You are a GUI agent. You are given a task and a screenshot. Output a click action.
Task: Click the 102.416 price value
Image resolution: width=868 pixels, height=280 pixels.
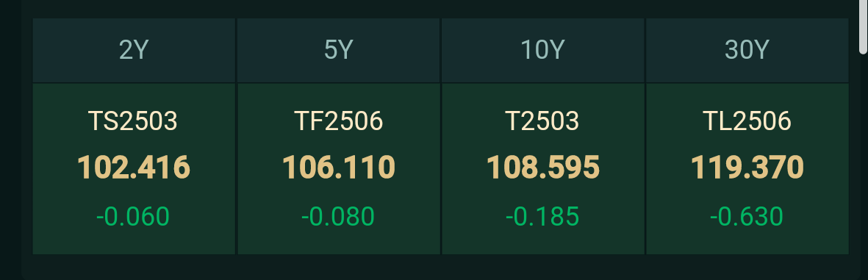point(134,167)
